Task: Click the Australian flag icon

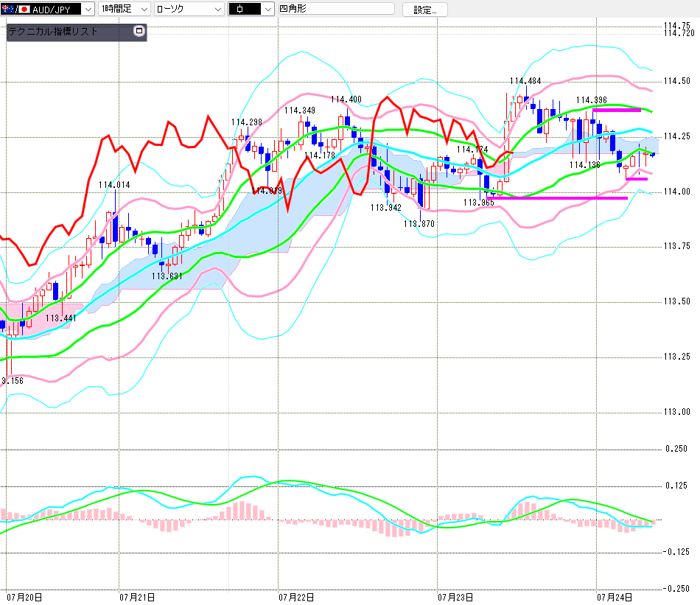Action: 7,9
